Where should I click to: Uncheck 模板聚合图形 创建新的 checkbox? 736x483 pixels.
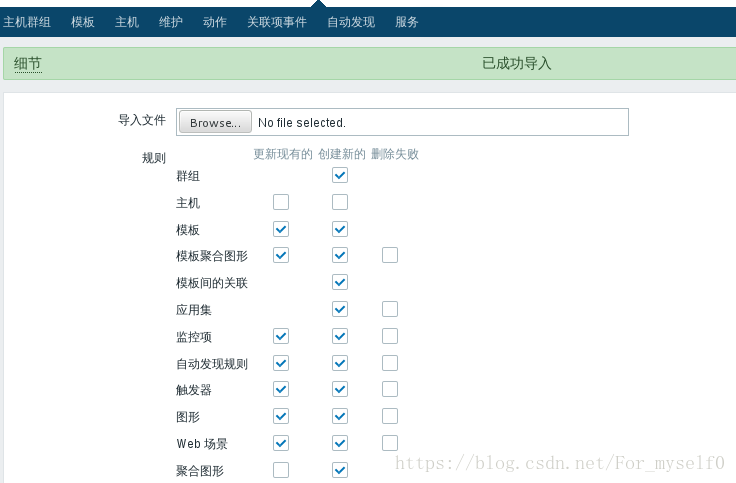tap(340, 255)
